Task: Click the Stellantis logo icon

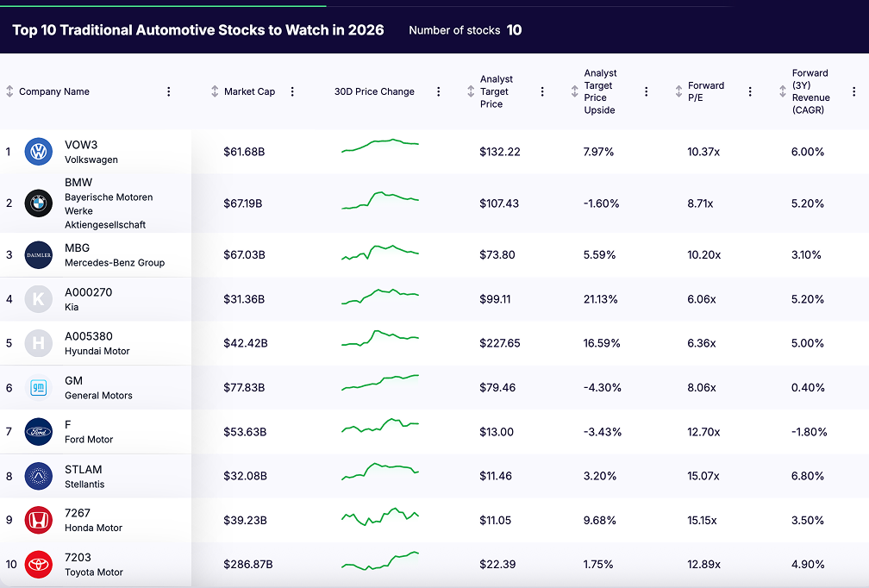Action: click(x=39, y=475)
